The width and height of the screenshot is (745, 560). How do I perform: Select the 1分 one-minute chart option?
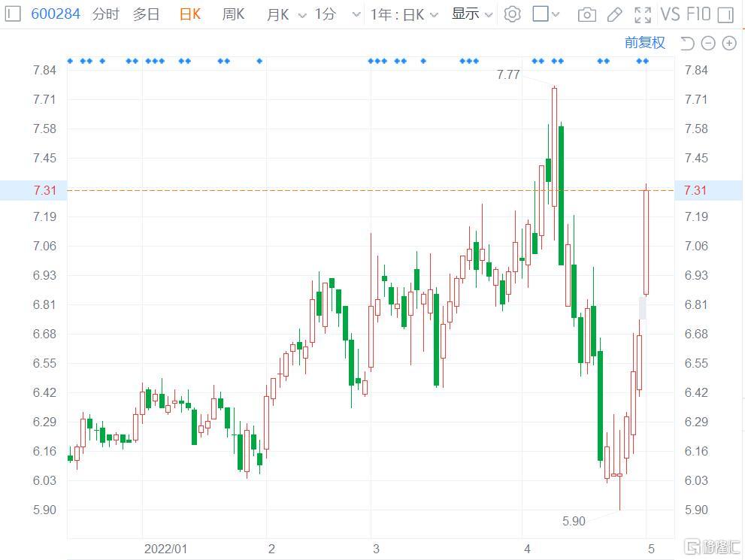pos(326,14)
